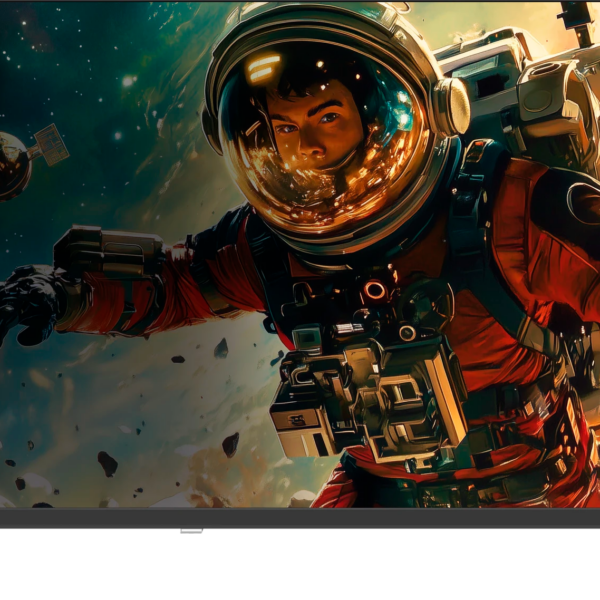600x600 pixels.
Task: Click the dark bottom bezel of the TV
Action: [300, 518]
